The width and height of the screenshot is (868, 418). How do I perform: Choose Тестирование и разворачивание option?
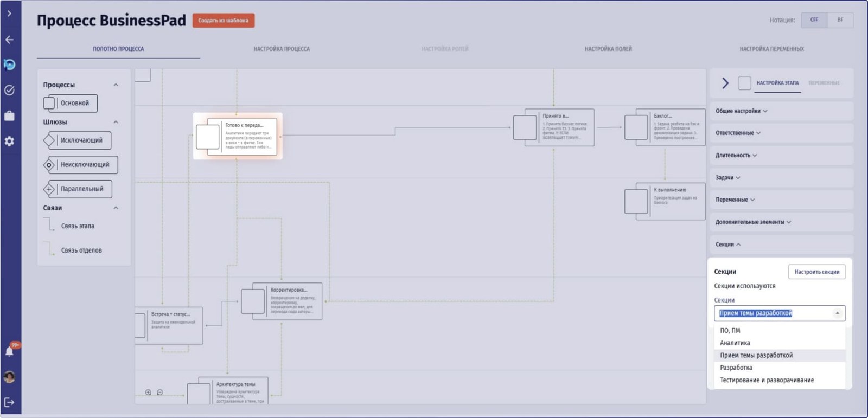780,380
